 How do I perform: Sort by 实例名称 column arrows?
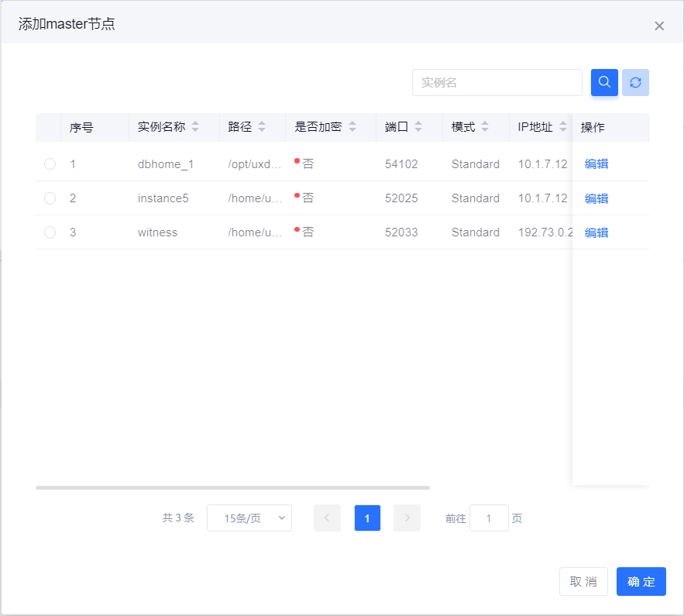[195, 127]
